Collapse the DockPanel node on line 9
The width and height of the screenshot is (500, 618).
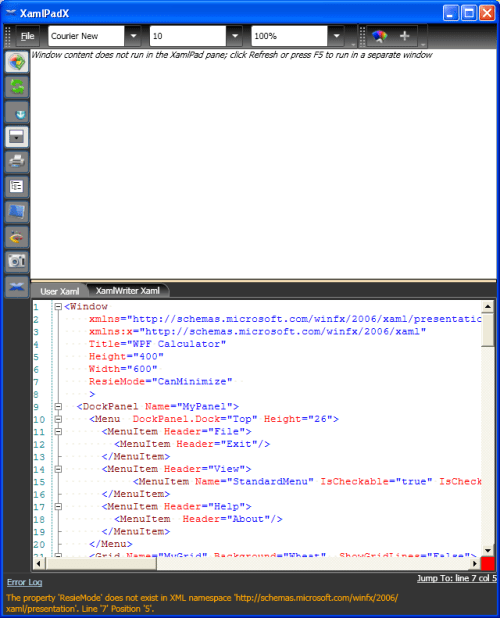click(58, 406)
